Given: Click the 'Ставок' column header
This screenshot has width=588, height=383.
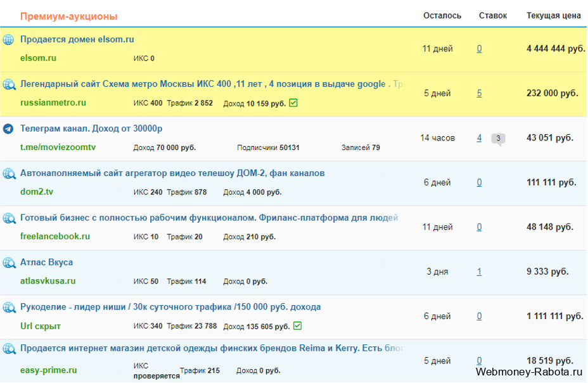Looking at the screenshot, I should coord(493,16).
